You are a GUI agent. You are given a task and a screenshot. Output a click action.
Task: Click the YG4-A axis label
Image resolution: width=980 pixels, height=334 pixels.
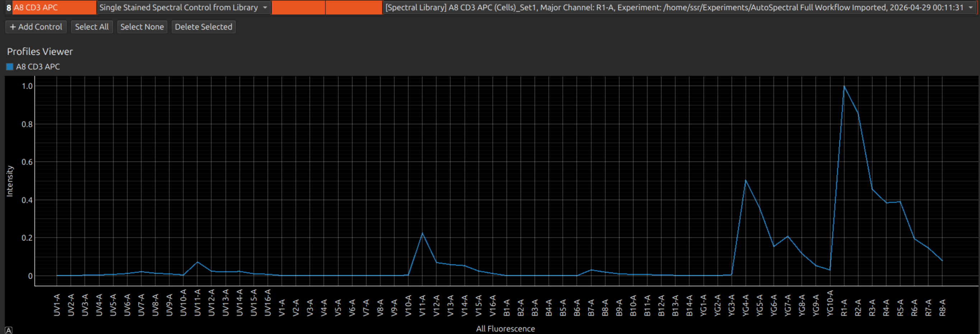click(x=746, y=305)
